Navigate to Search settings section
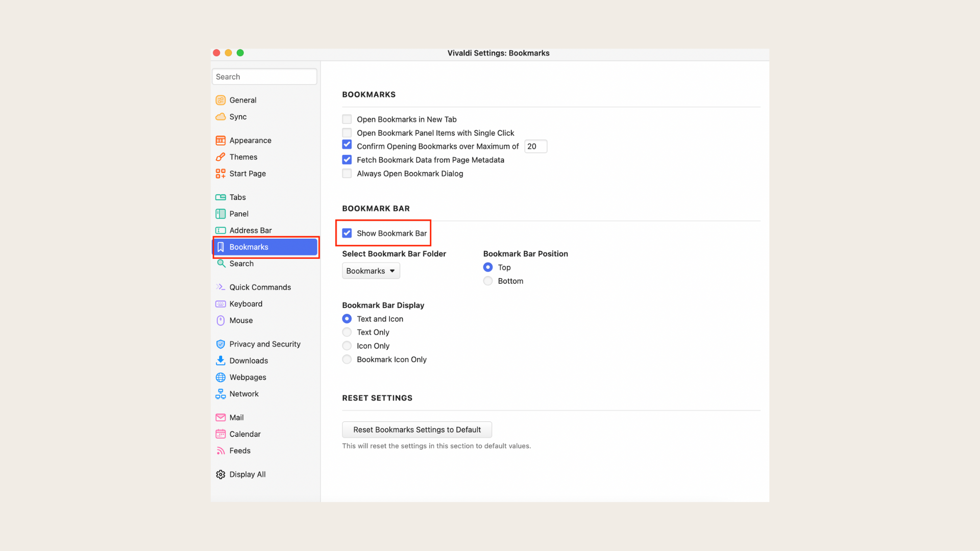This screenshot has height=551, width=980. click(x=241, y=263)
